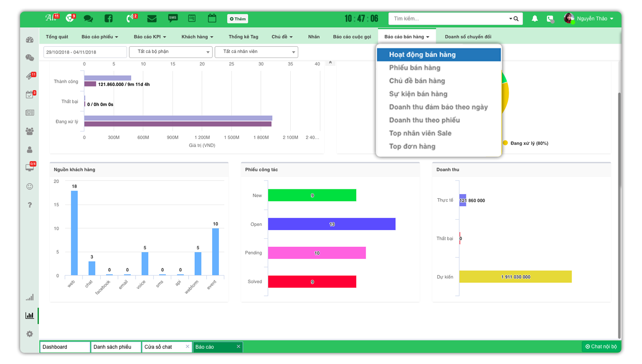Viewport: 642px width, 364px height.
Task: Open the 'Báo cáo KPI' dropdown menu
Action: pyautogui.click(x=150, y=37)
